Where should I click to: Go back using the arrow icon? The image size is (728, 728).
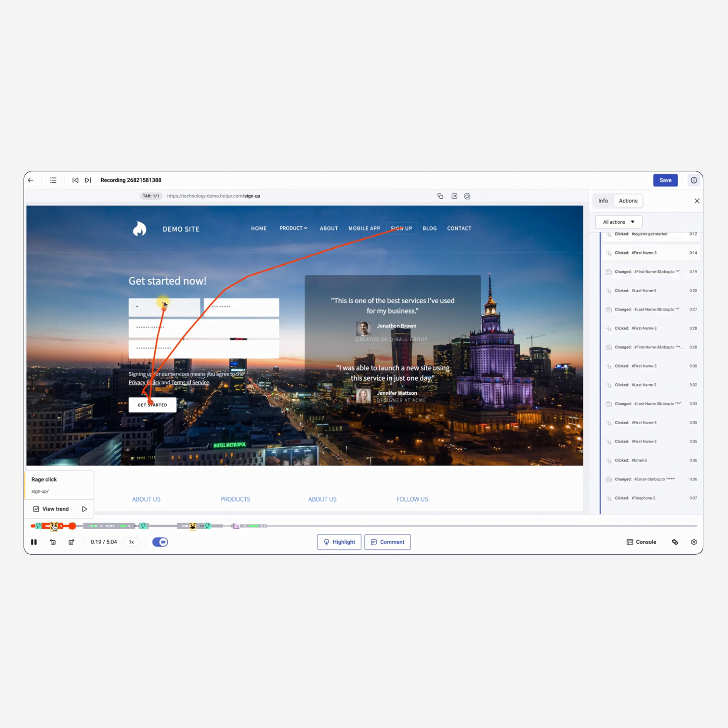tap(31, 180)
